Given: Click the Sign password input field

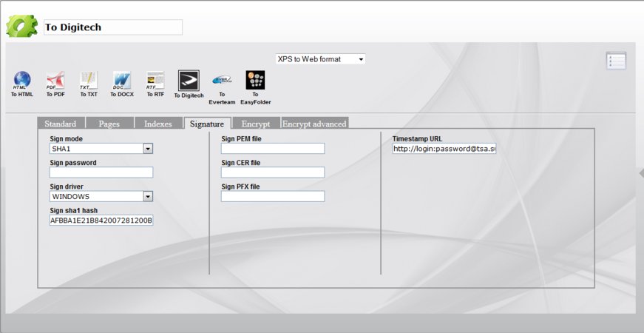Looking at the screenshot, I should (x=101, y=172).
